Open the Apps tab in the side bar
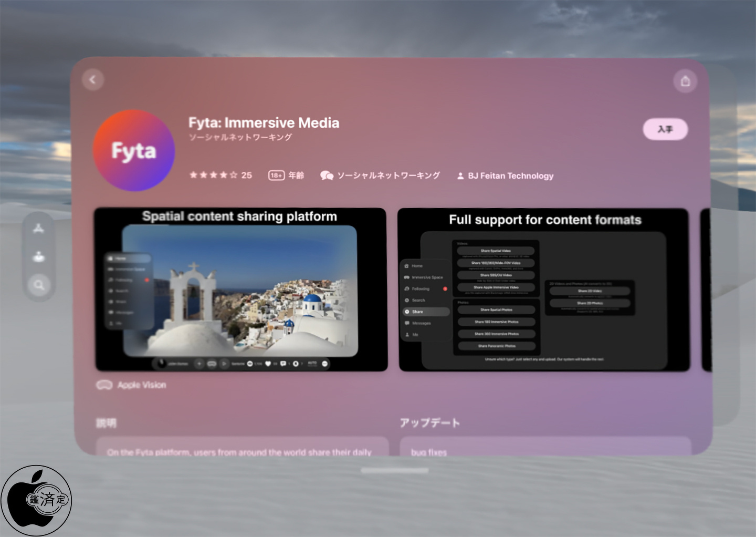756x537 pixels. 38,229
